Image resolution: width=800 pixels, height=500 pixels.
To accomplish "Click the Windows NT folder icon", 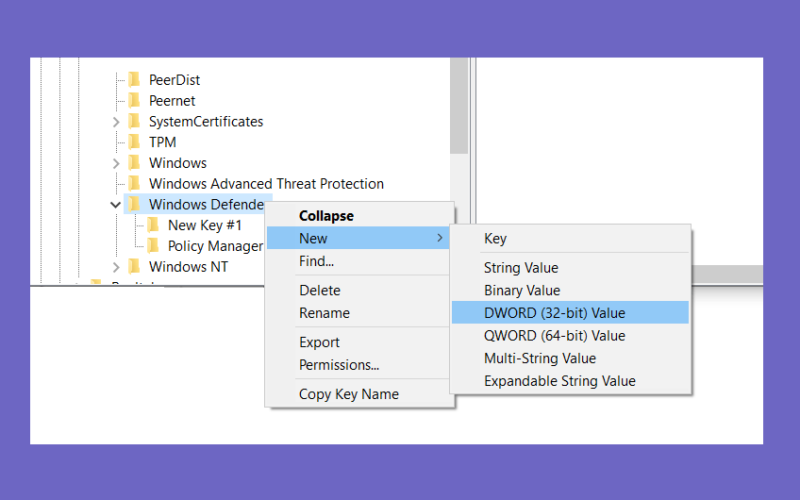I will 134,267.
